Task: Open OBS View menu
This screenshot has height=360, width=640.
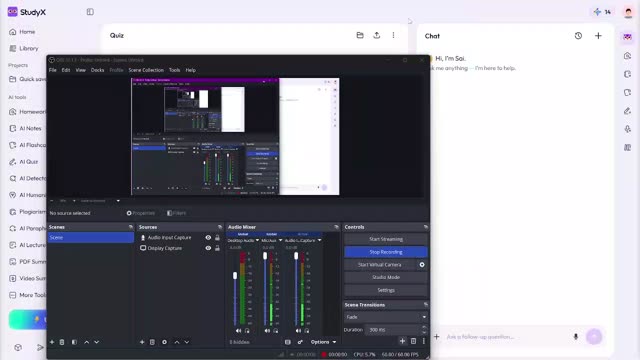Action: coord(80,70)
